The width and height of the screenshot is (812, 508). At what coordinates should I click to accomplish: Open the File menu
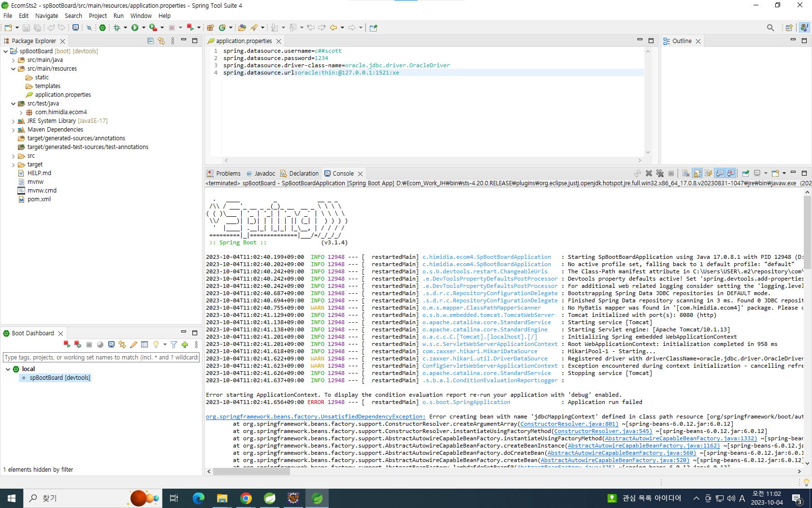click(x=8, y=15)
